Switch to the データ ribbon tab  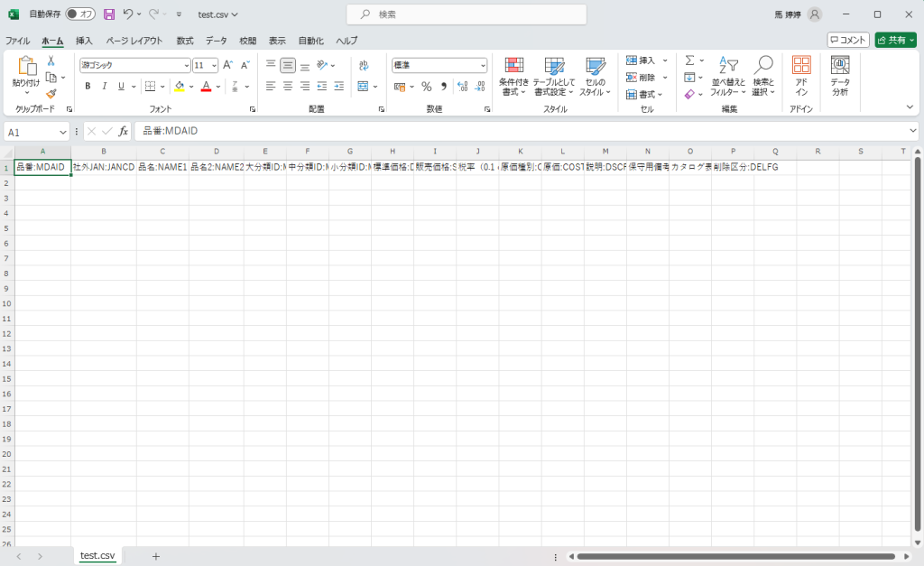217,41
